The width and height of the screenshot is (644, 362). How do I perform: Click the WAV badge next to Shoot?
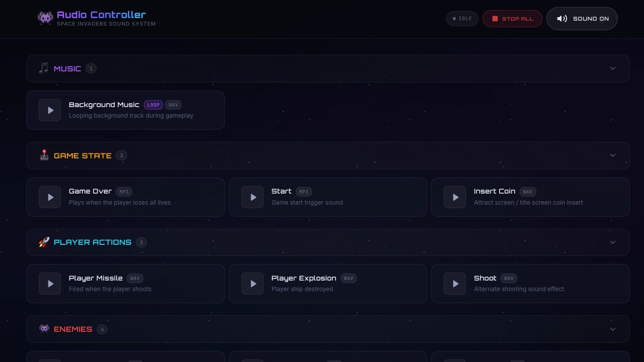point(509,279)
